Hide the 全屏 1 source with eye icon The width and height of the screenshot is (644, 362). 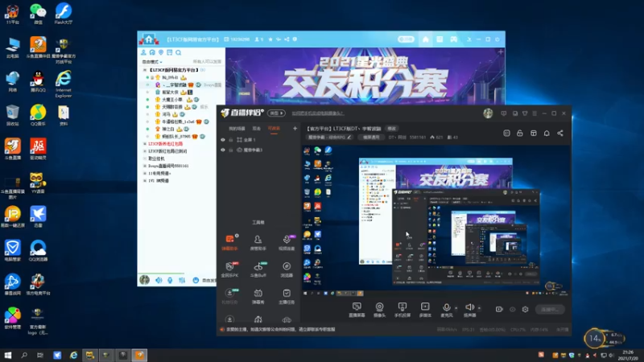(223, 139)
